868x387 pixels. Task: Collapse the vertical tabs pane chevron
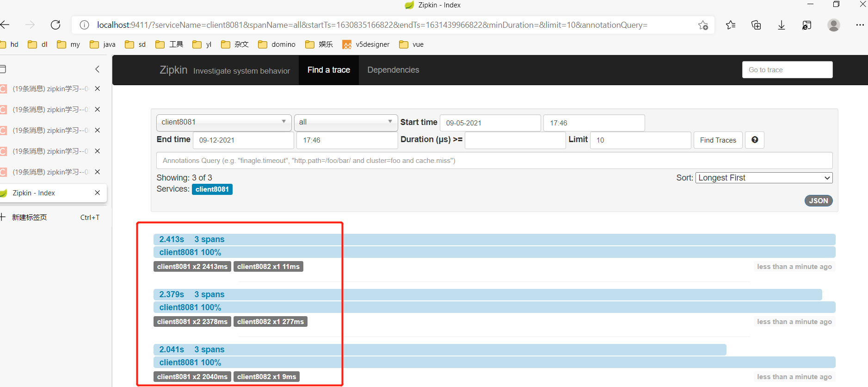tap(97, 69)
